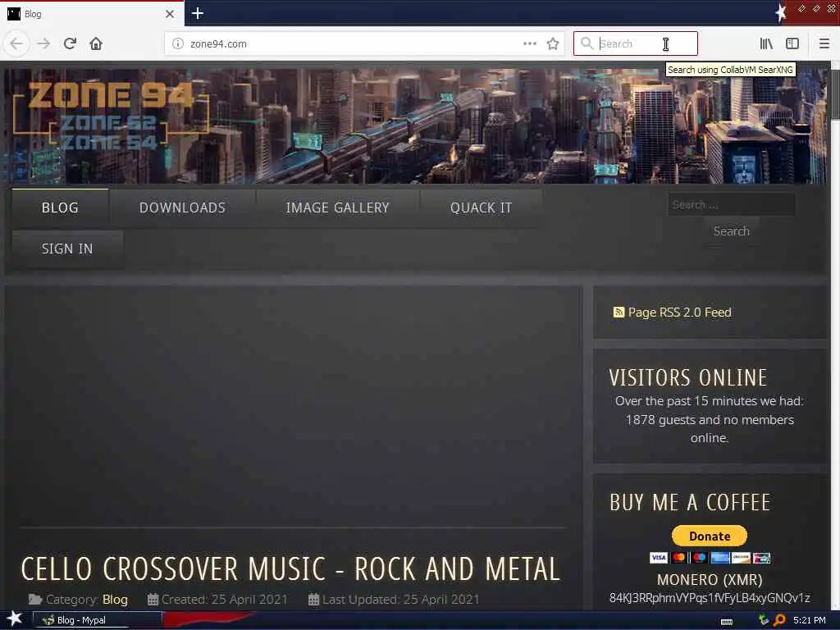Click the VISITORS ONLINE heading
Image resolution: width=840 pixels, height=630 pixels.
click(x=688, y=378)
